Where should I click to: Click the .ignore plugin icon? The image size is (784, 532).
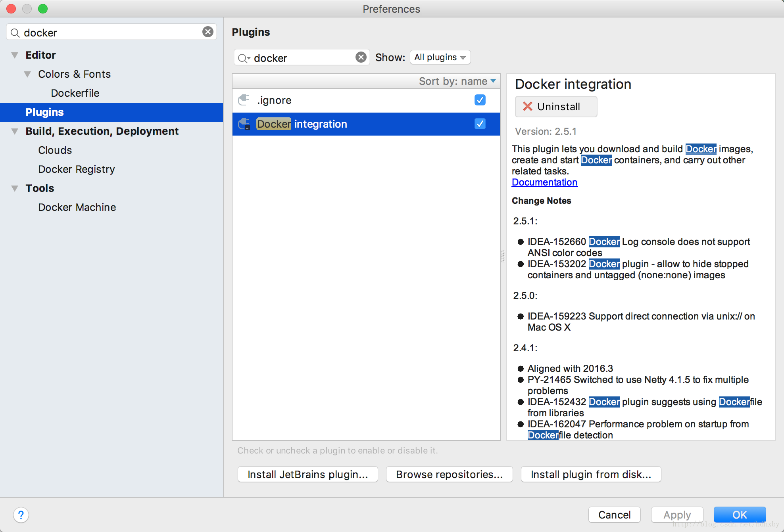coord(244,100)
